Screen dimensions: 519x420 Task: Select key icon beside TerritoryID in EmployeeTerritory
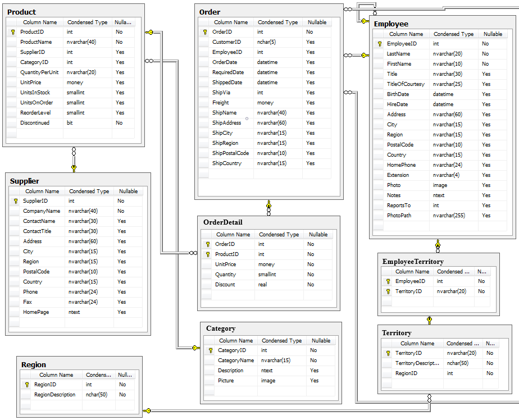click(x=388, y=291)
